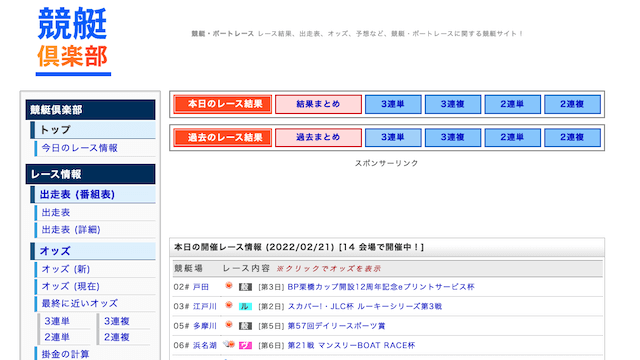Select 3連単 in today's results row
The image size is (640, 360).
tap(393, 104)
